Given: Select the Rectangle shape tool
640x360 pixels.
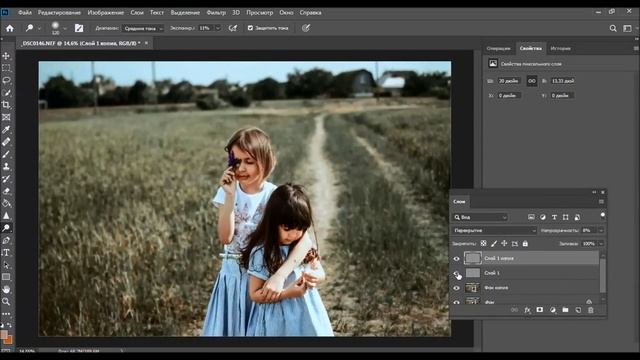Looking at the screenshot, I should pos(6,277).
